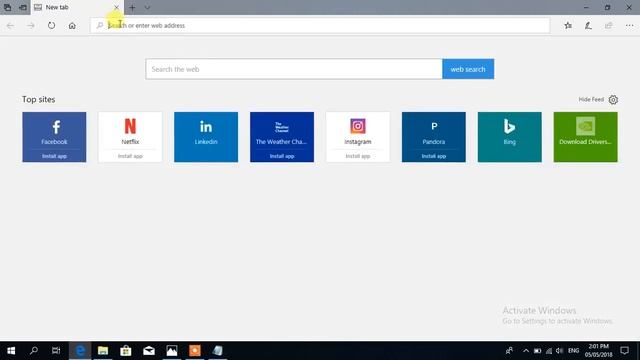Install the Netflix app
640x360 pixels.
click(130, 156)
